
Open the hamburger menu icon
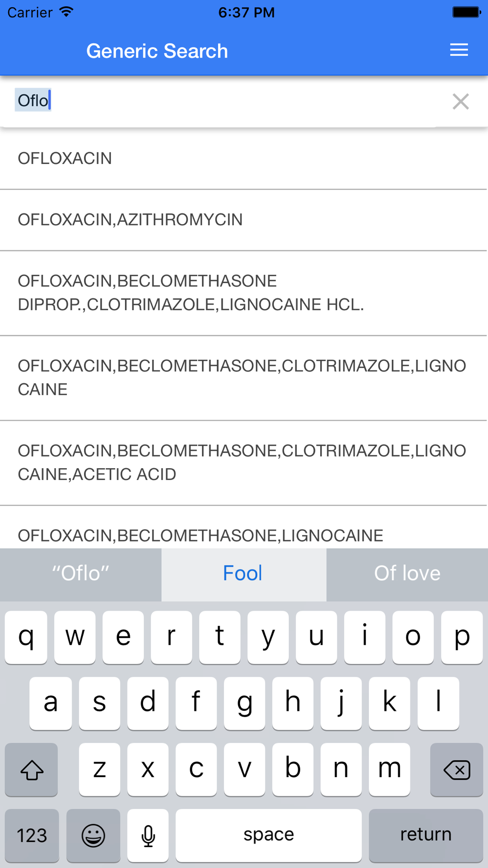tap(459, 50)
